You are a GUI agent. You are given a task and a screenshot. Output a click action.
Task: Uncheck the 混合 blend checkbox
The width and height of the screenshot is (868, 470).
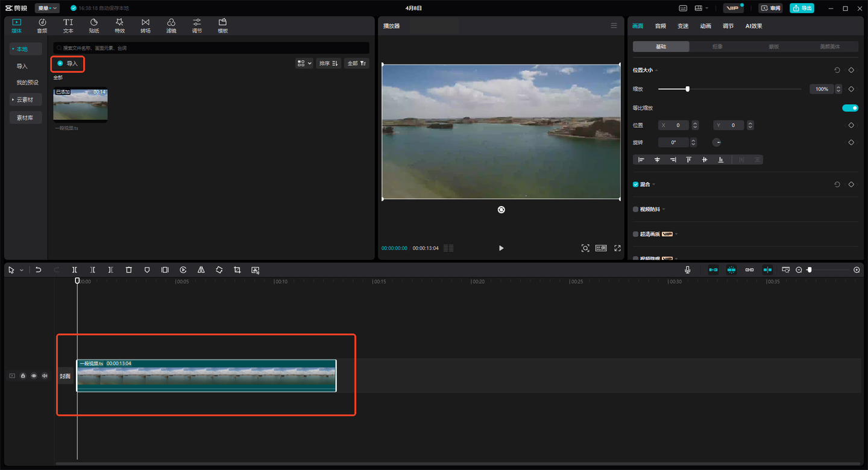pyautogui.click(x=635, y=184)
